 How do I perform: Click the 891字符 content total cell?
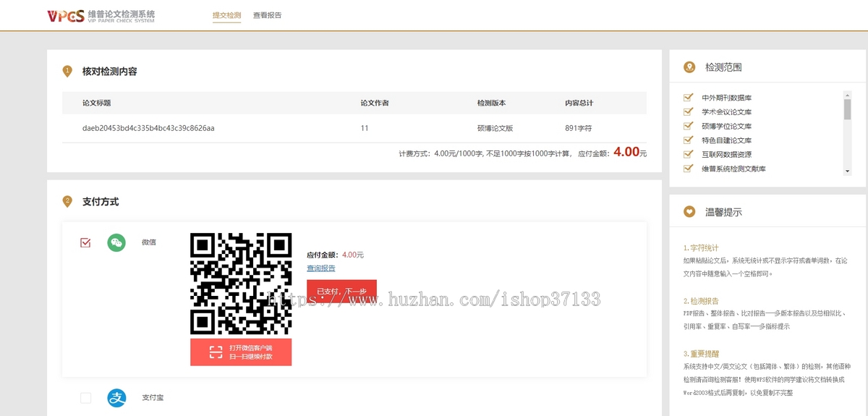[x=579, y=128]
